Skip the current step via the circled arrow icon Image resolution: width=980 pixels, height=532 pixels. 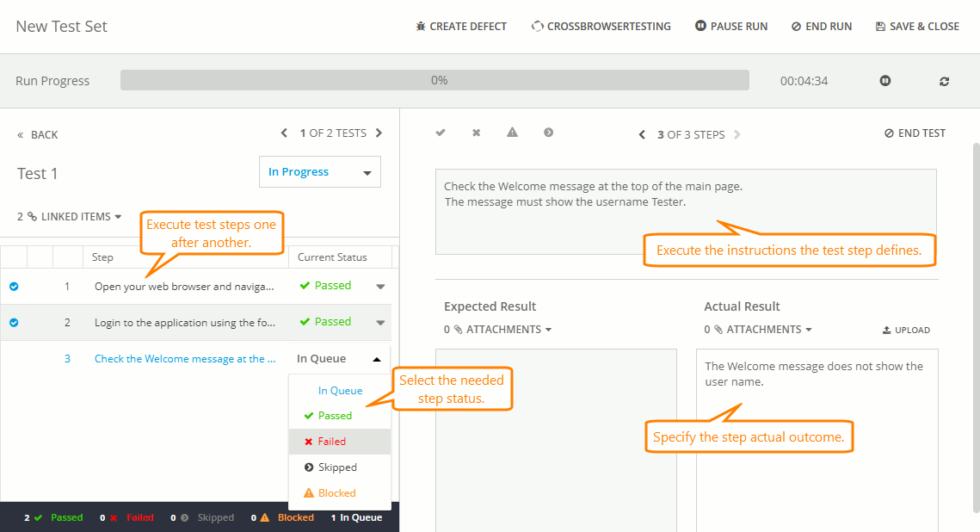[548, 133]
